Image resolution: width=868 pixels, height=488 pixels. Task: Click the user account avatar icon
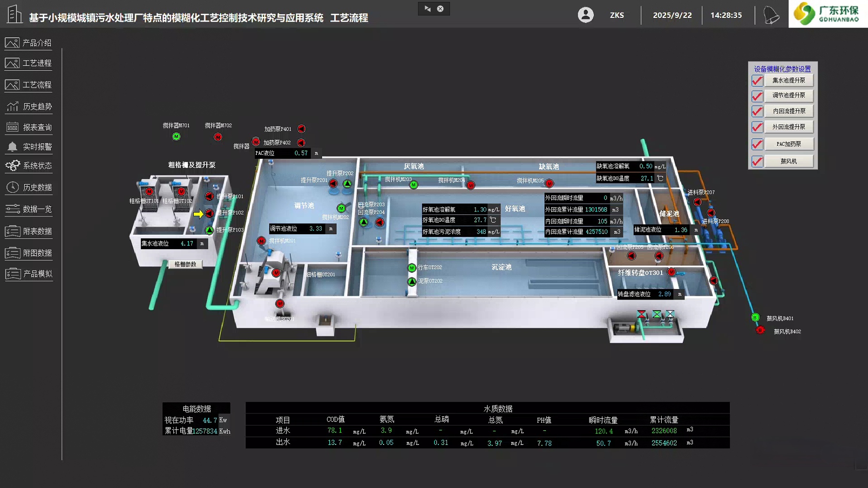(x=586, y=15)
